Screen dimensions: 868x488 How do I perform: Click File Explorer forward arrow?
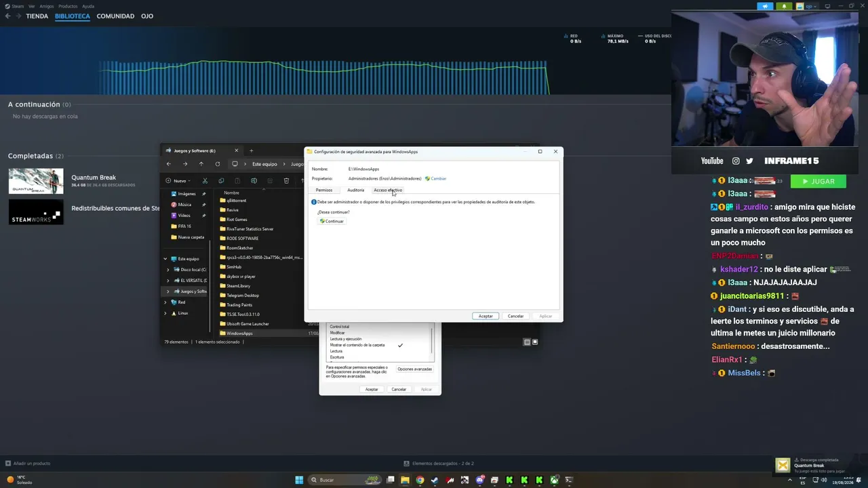click(185, 164)
